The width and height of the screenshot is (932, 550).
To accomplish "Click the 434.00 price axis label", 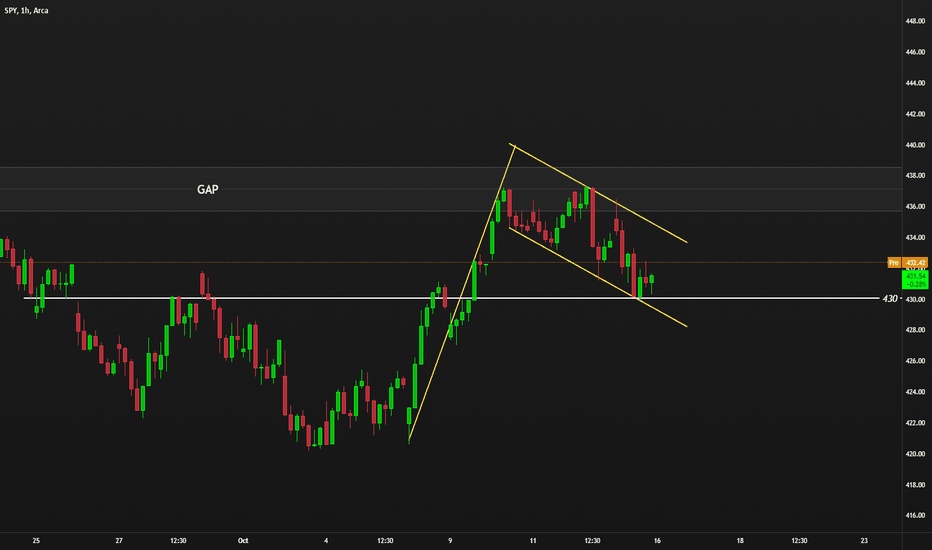I will pos(915,237).
